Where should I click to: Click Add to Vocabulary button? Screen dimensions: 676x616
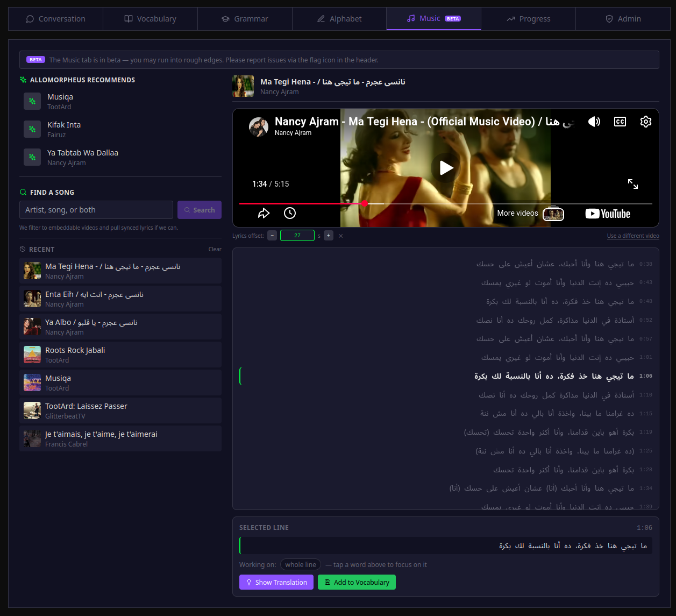click(357, 582)
